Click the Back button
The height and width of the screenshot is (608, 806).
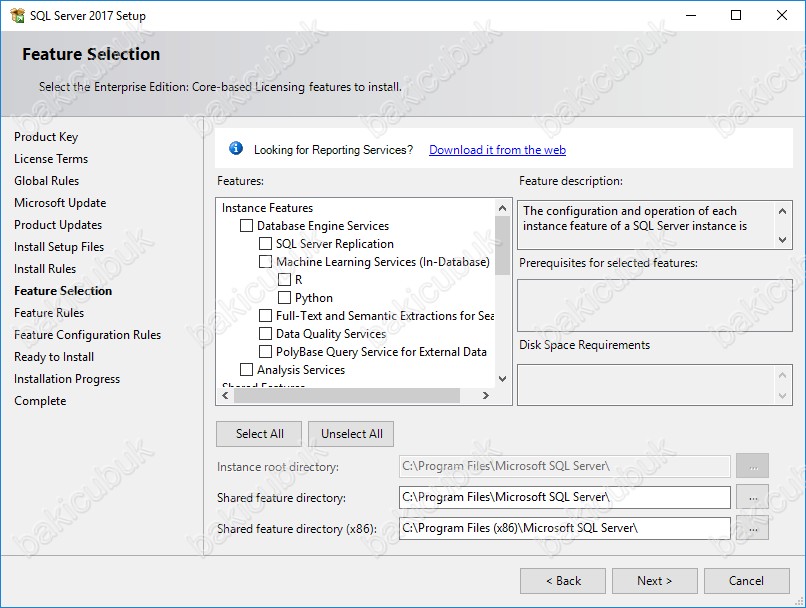pos(563,581)
